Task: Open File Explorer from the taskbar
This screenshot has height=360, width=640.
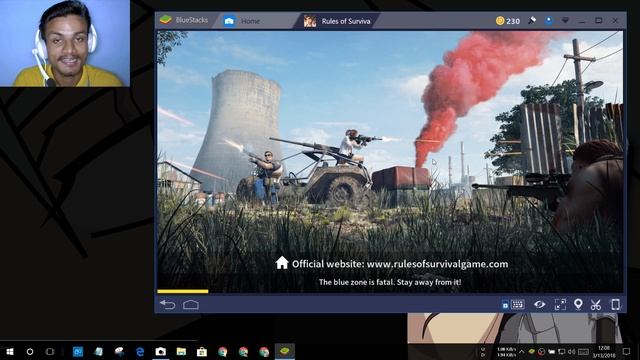Action: click(x=181, y=351)
